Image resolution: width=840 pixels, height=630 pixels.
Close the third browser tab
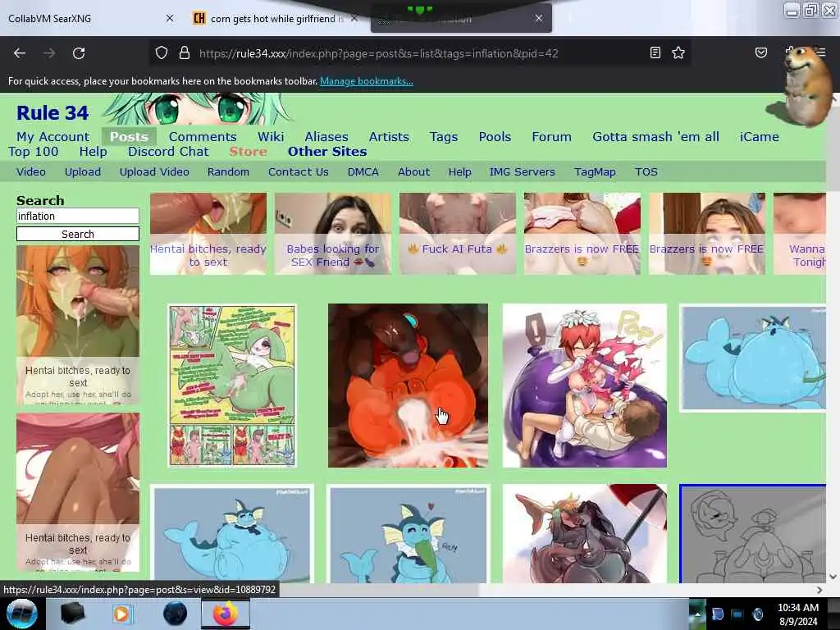(538, 18)
